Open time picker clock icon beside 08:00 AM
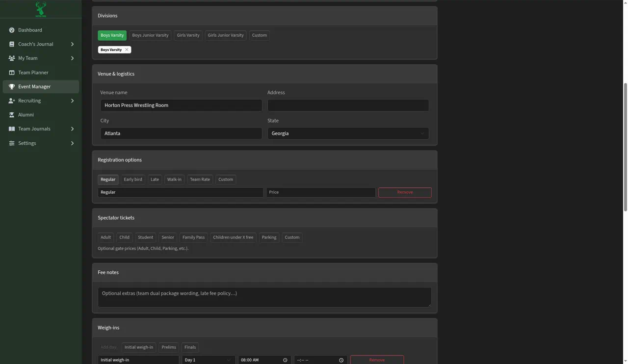Image resolution: width=628 pixels, height=364 pixels. point(285,360)
